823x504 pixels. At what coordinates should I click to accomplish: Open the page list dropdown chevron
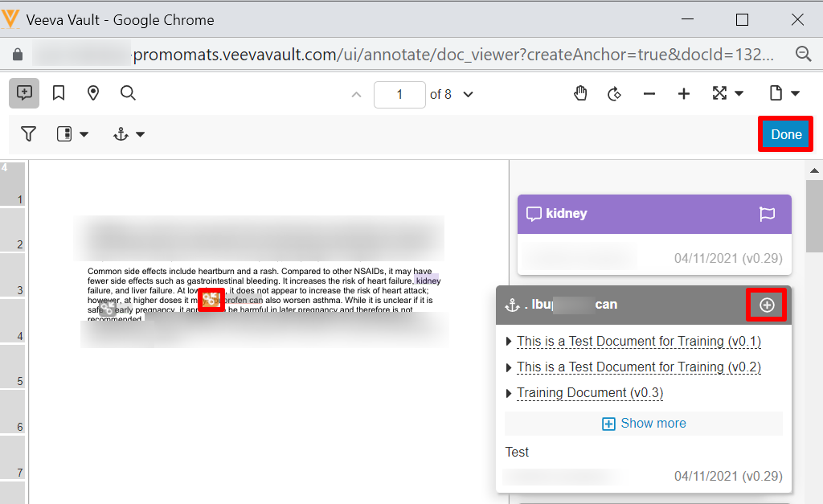coord(469,95)
